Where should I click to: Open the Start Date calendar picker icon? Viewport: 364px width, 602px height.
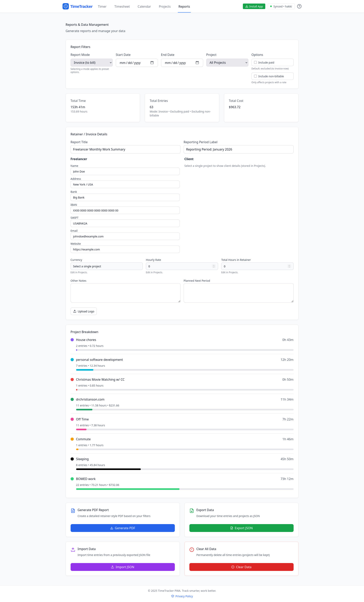[152, 63]
